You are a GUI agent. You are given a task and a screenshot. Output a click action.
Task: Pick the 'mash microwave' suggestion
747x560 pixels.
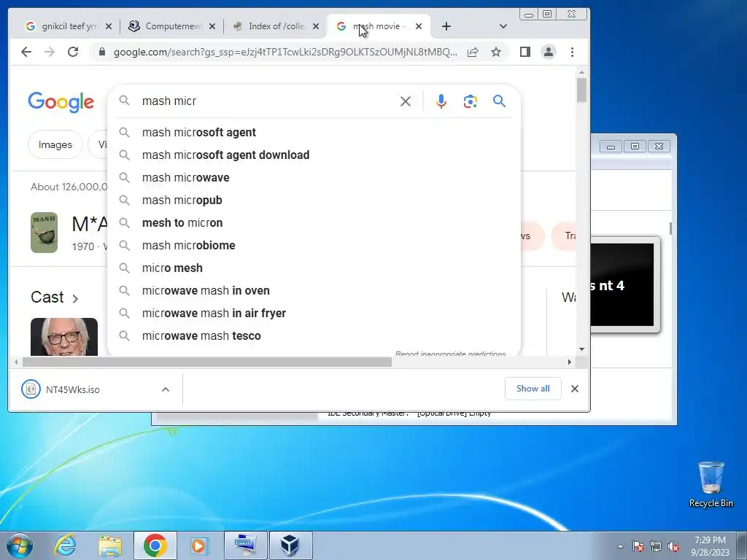314,178
